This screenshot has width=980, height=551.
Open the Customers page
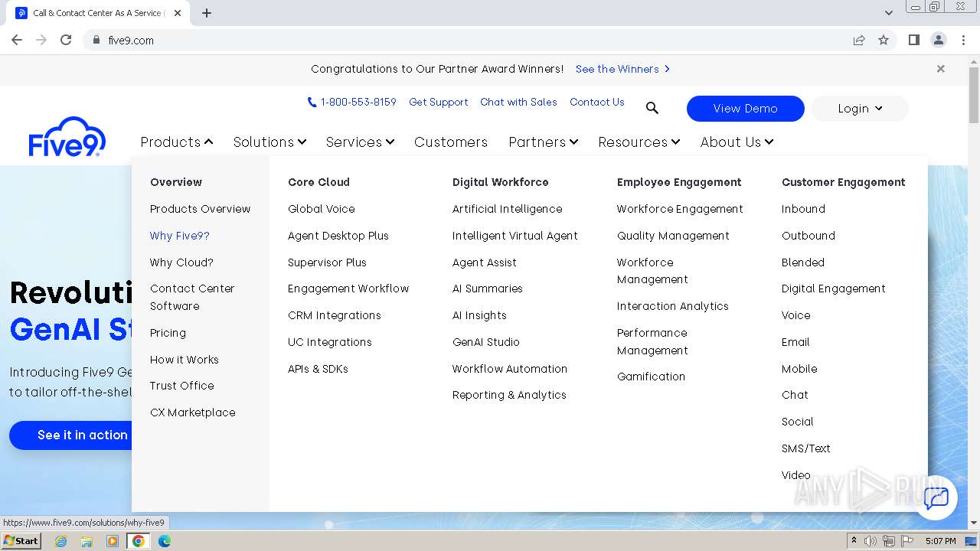coord(451,142)
